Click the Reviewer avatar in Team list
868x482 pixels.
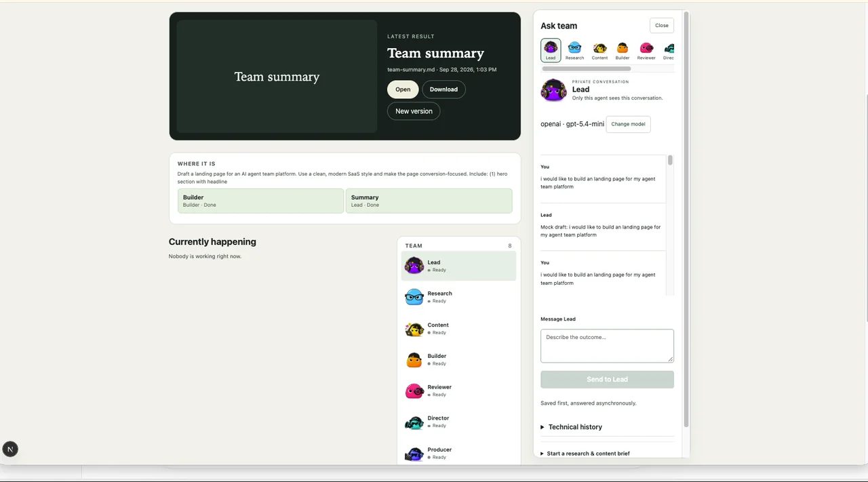414,391
